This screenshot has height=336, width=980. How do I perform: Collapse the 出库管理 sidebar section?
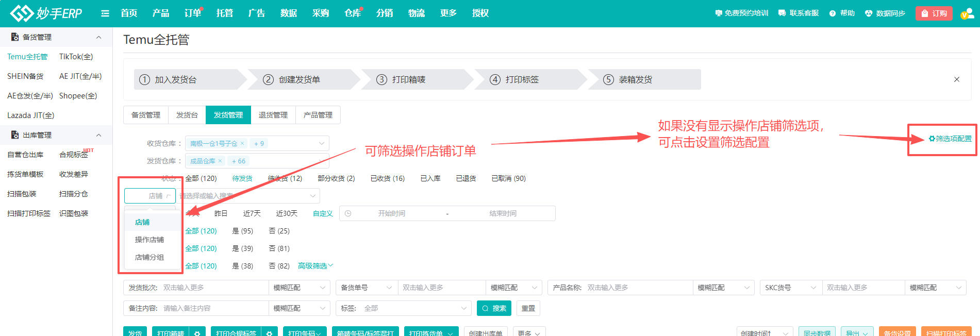[x=98, y=135]
